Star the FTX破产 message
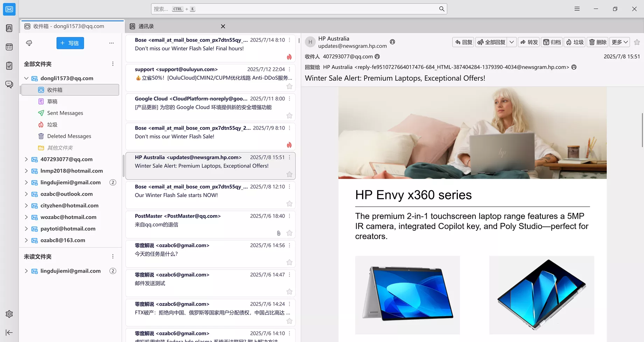This screenshot has width=644, height=342. tap(289, 321)
